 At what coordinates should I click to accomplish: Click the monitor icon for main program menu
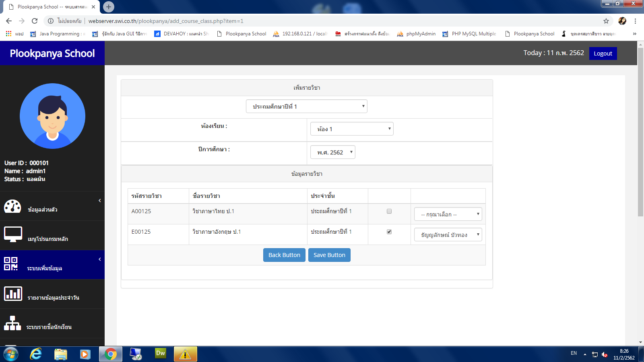[13, 234]
